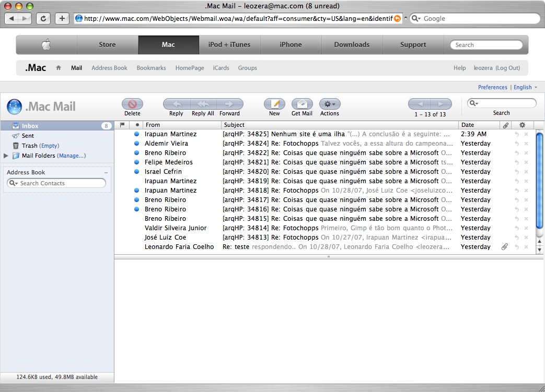
Task: Sort messages by Date column header
Action: [x=479, y=125]
